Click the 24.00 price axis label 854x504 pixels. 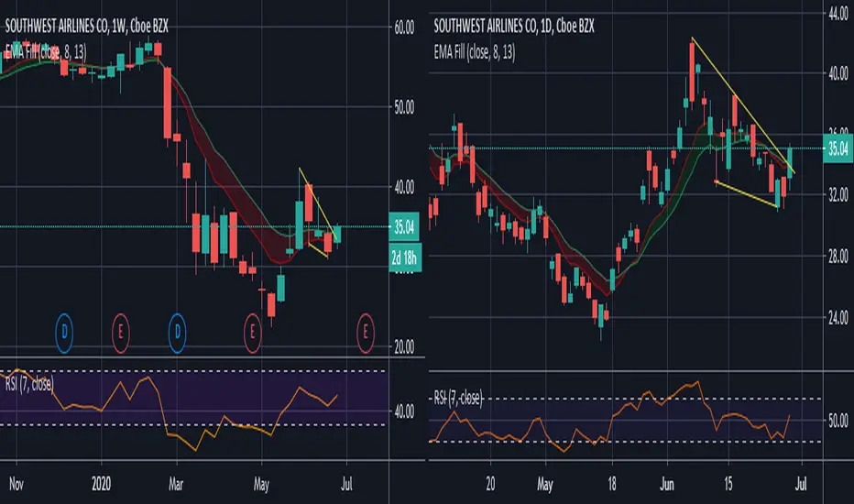838,316
